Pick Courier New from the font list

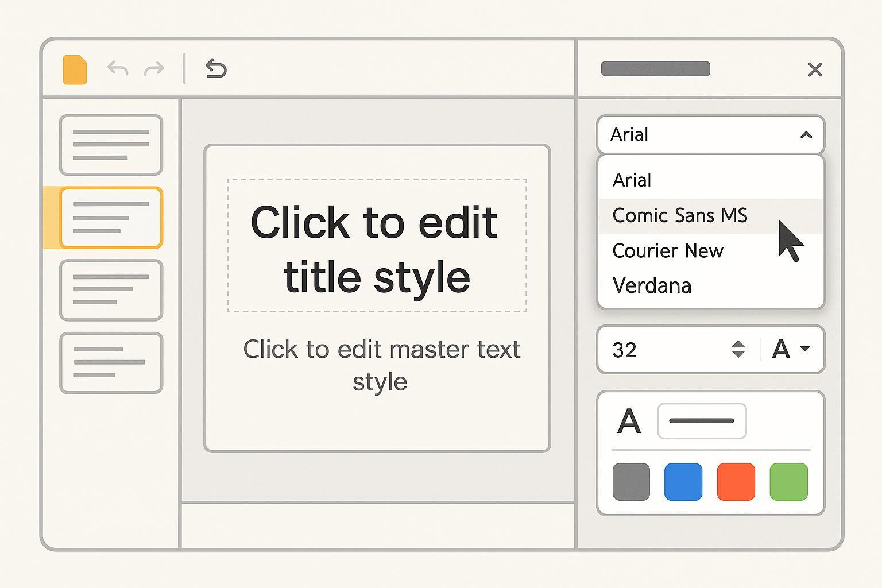668,251
